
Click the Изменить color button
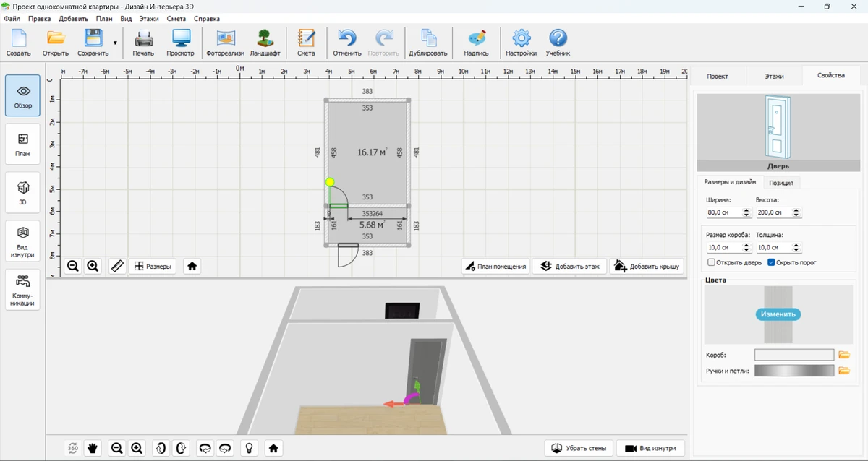778,314
